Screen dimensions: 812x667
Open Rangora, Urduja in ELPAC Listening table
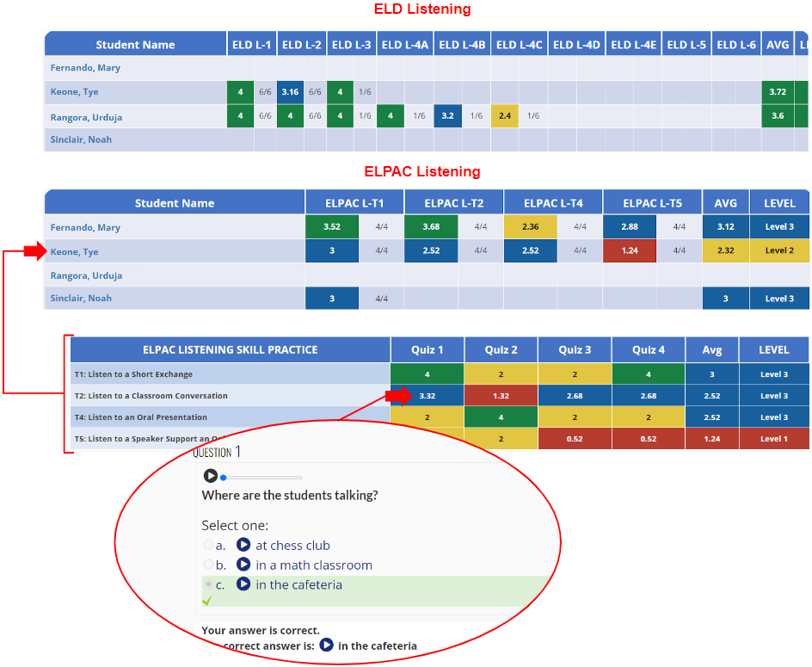pyautogui.click(x=86, y=275)
